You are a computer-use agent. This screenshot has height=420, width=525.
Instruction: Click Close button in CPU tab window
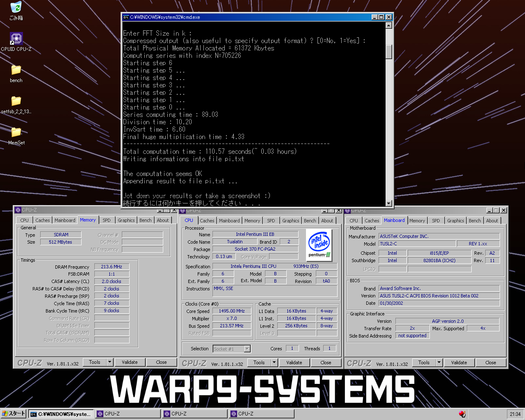click(326, 363)
